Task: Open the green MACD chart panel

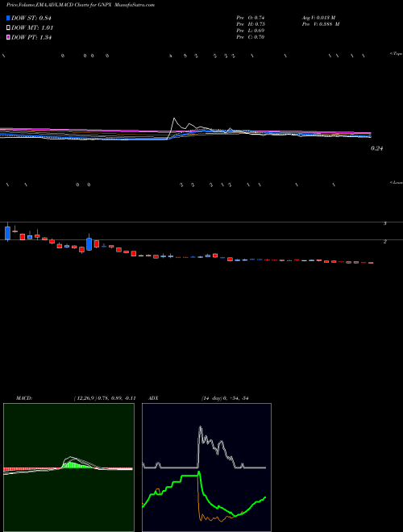Action: click(69, 468)
